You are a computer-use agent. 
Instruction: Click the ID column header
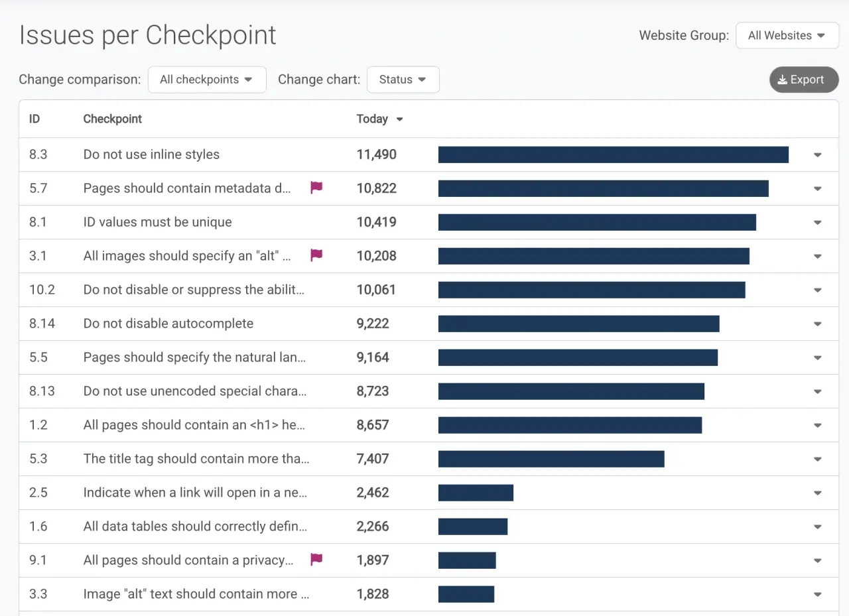34,119
